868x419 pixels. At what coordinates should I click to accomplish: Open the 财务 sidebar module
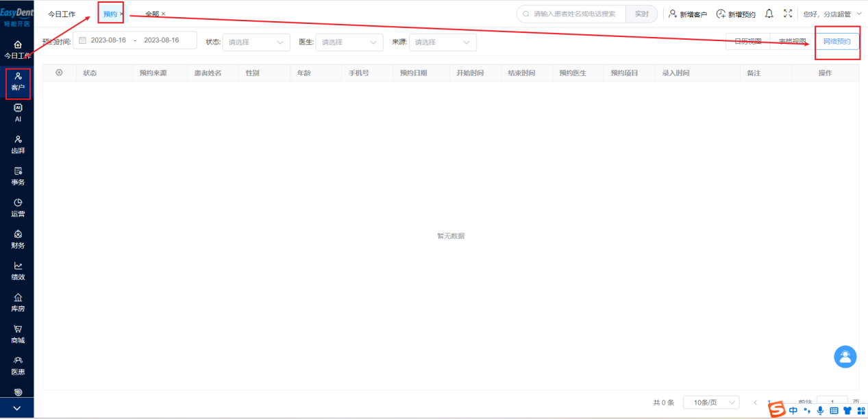click(18, 239)
